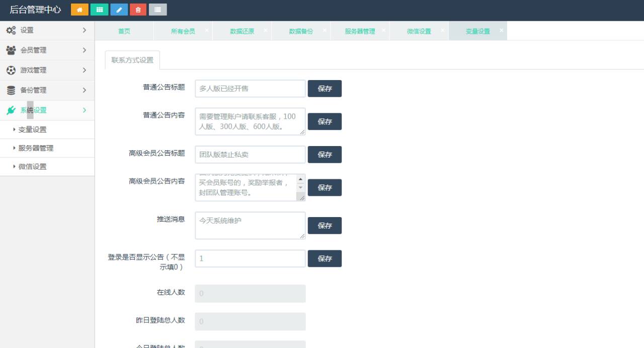Close the 数据备份 tab
644x348 pixels.
click(325, 30)
